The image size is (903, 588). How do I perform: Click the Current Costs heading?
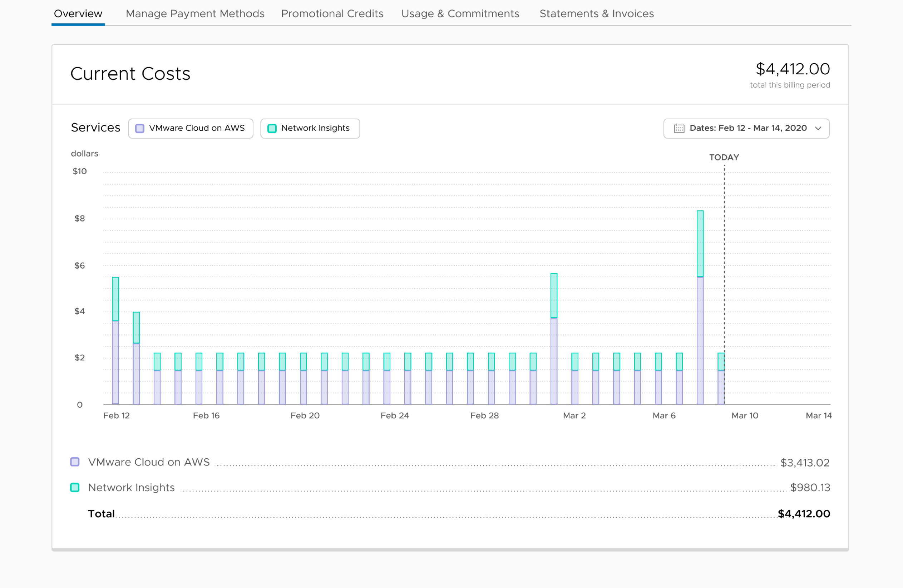(x=130, y=74)
